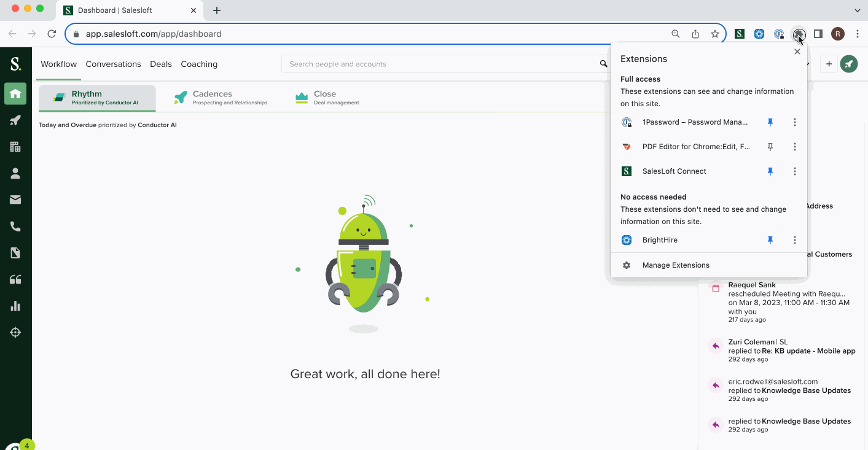Unpin the 1Password extension

pos(770,122)
